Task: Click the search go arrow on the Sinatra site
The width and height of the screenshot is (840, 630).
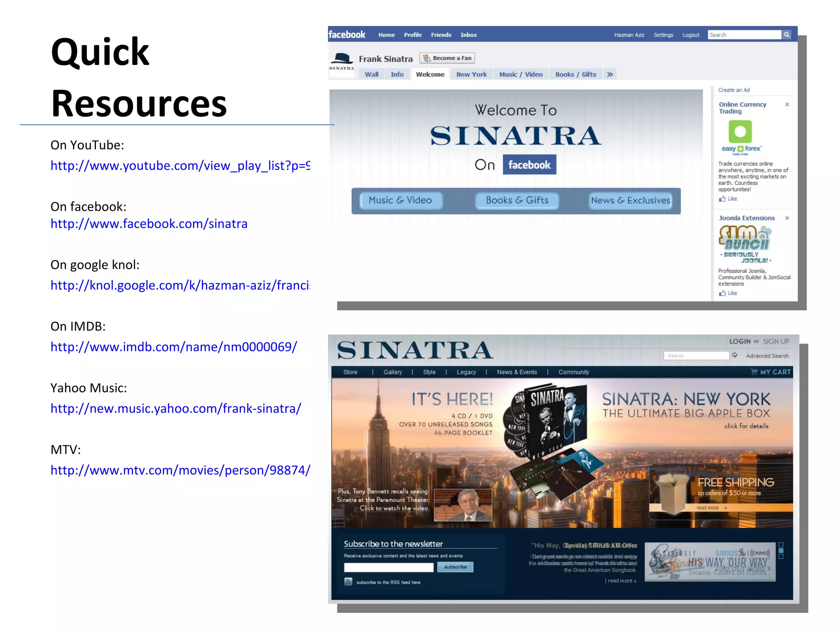Action: 735,355
